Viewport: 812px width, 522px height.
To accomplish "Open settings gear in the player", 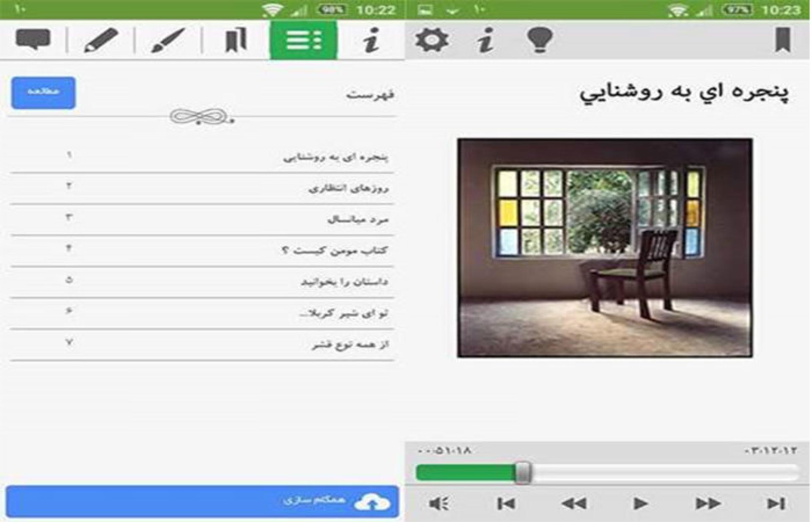I will click(x=431, y=40).
